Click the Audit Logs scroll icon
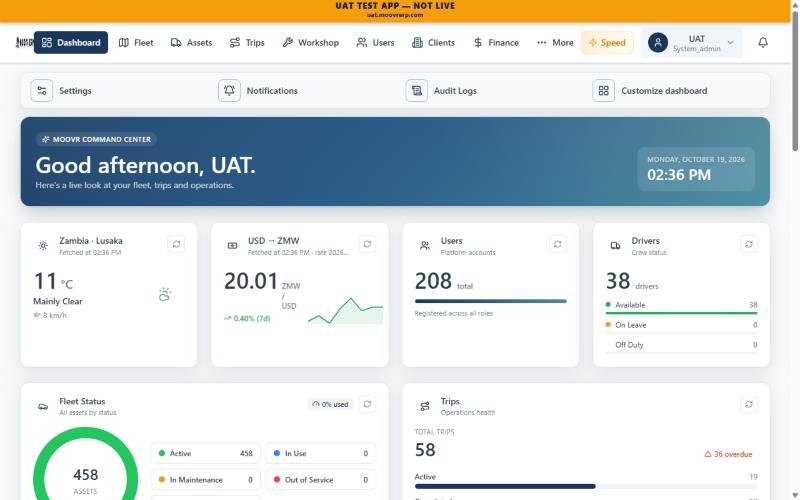This screenshot has width=800, height=500. click(x=416, y=91)
